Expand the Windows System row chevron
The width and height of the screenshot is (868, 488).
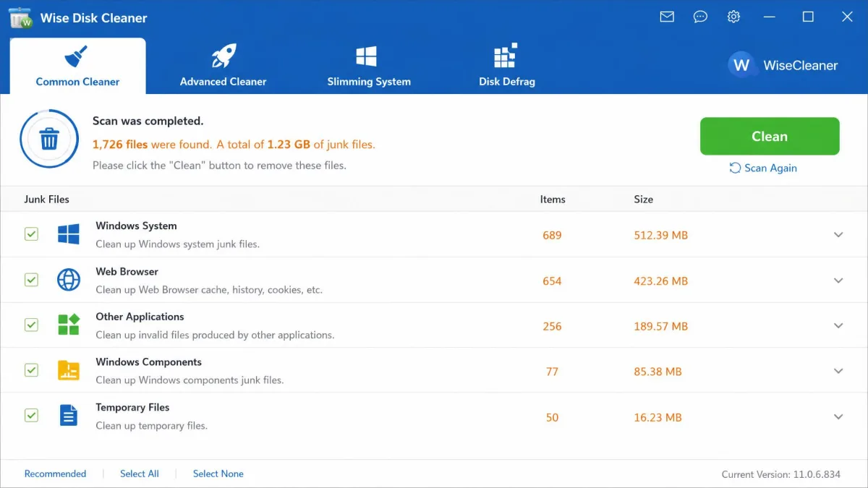click(838, 235)
